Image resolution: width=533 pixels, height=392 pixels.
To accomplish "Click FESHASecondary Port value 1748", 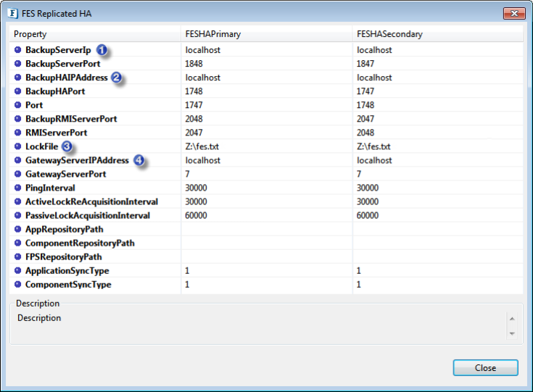I will [365, 105].
